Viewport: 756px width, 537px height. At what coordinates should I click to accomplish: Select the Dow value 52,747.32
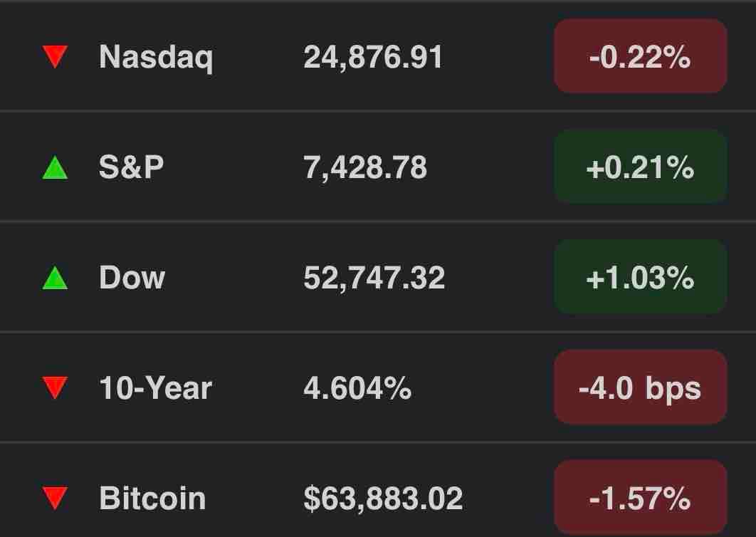click(x=374, y=278)
